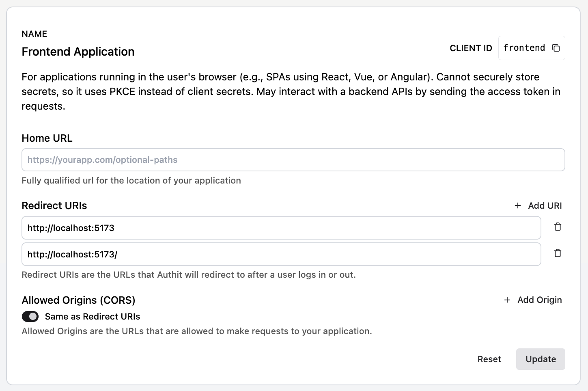Viewport: 588px width, 391px height.
Task: Select the Frontend Application name text
Action: 78,52
